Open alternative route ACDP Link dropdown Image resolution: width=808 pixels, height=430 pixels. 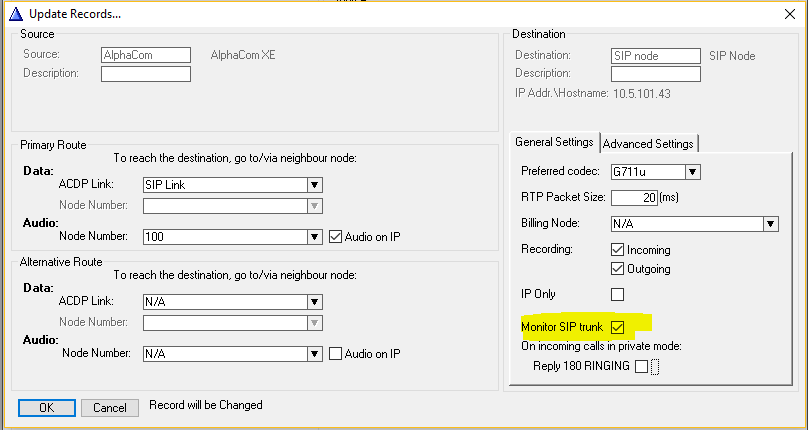pyautogui.click(x=314, y=301)
